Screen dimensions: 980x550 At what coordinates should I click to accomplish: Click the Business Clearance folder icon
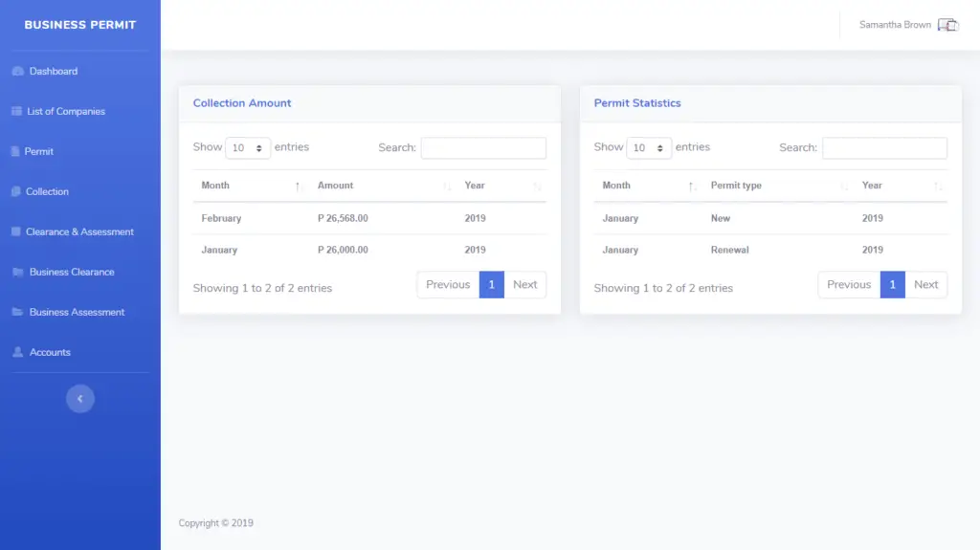[17, 273]
